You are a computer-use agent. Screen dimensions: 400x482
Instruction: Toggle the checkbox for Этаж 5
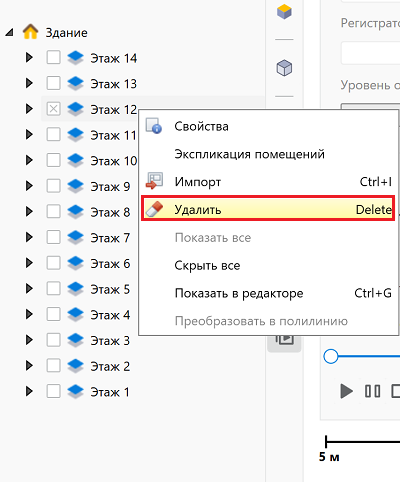pyautogui.click(x=53, y=288)
